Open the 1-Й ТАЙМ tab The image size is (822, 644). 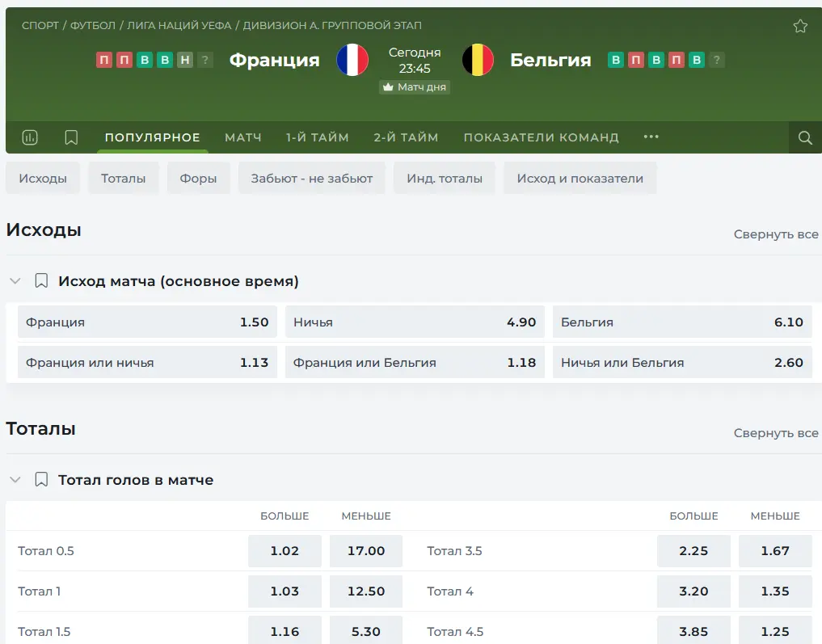click(x=317, y=137)
